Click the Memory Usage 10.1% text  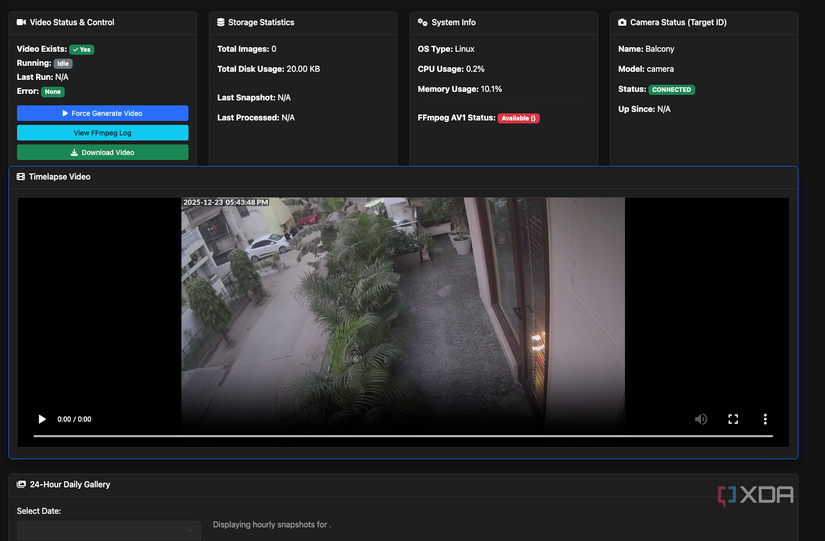click(460, 89)
